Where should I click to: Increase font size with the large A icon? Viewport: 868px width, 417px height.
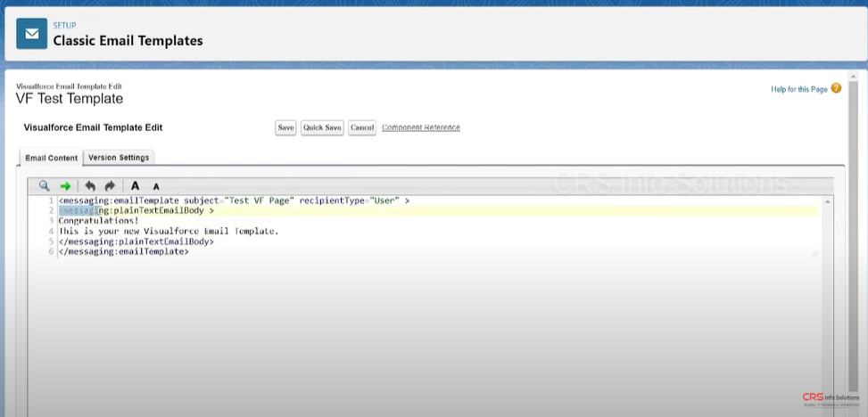pyautogui.click(x=136, y=185)
